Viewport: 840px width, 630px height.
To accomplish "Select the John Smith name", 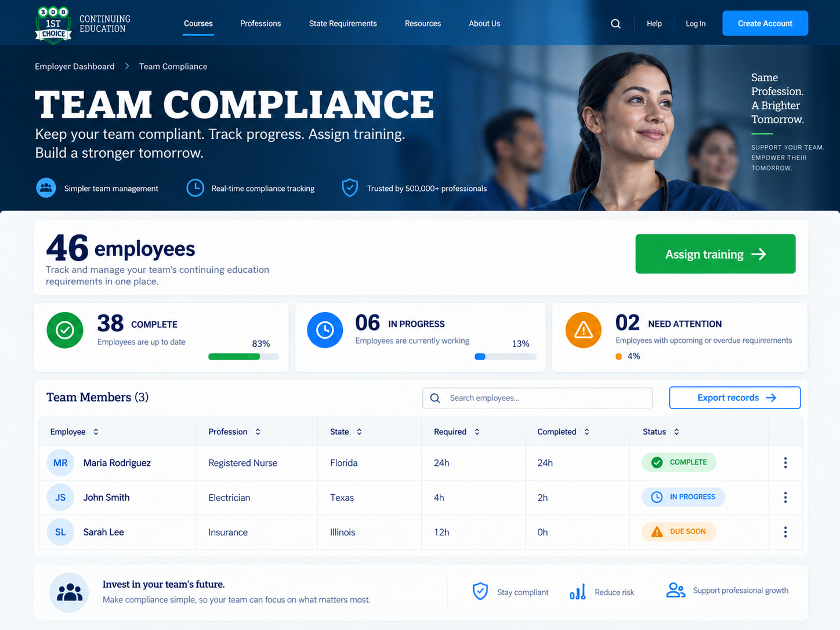I will tap(106, 498).
